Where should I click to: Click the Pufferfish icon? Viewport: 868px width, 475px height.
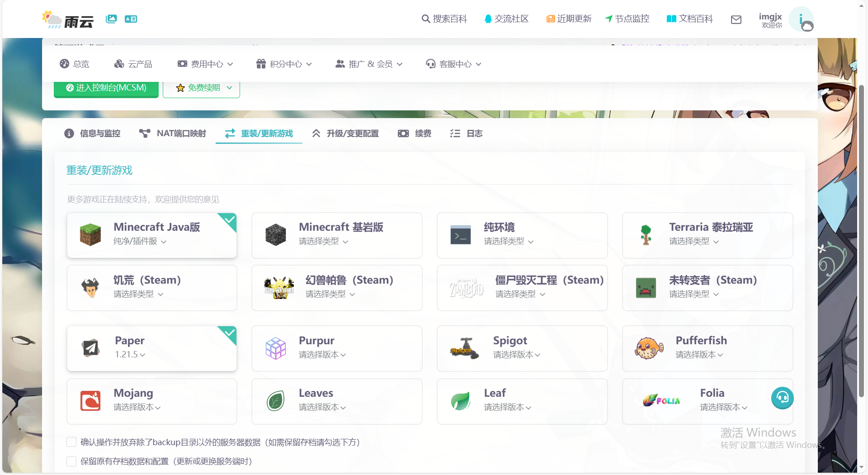point(649,348)
